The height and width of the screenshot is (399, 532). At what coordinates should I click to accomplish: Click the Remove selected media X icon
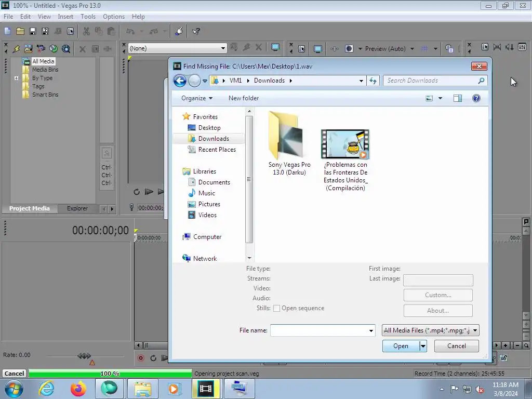pyautogui.click(x=83, y=49)
